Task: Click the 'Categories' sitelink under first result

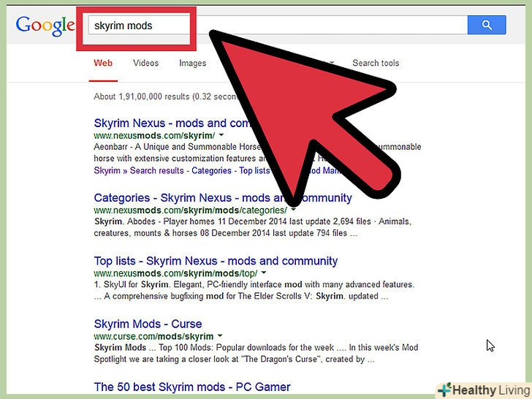Action: 213,171
